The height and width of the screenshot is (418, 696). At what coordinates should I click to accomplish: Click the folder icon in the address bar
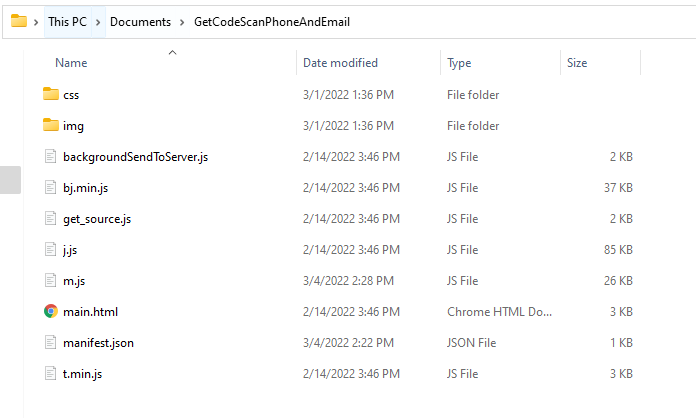(19, 21)
